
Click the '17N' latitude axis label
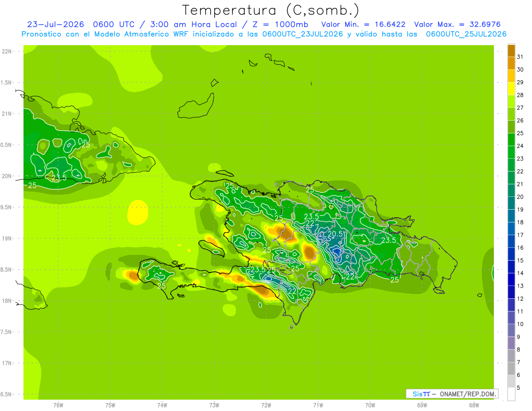coord(7,363)
